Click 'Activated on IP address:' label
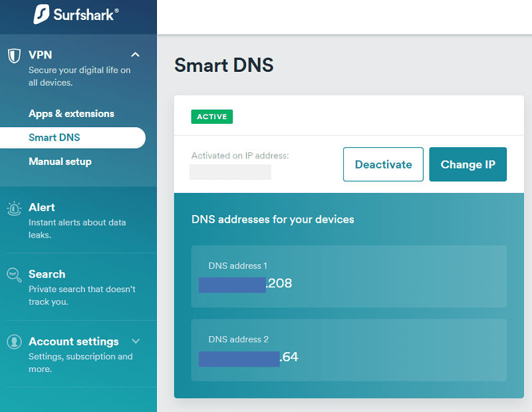The height and width of the screenshot is (412, 532). (240, 156)
